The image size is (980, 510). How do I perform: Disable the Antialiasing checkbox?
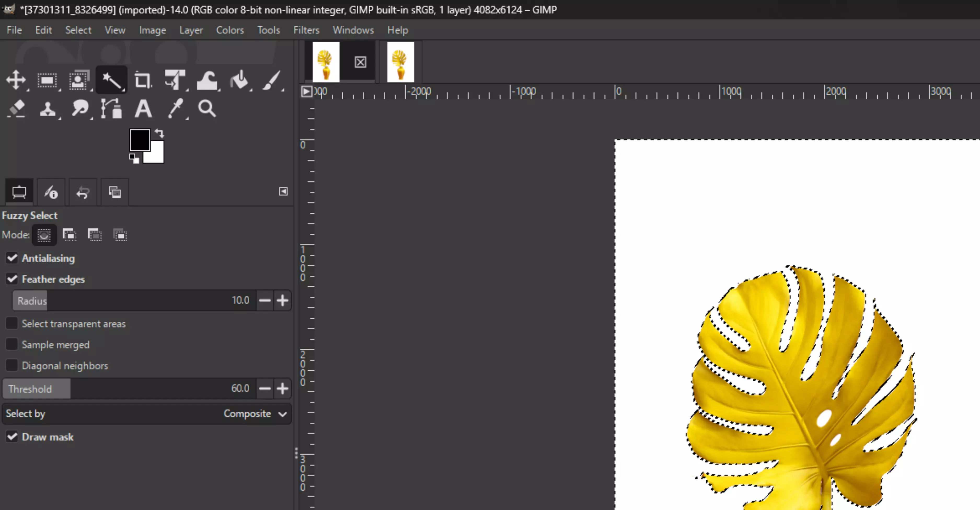12,258
